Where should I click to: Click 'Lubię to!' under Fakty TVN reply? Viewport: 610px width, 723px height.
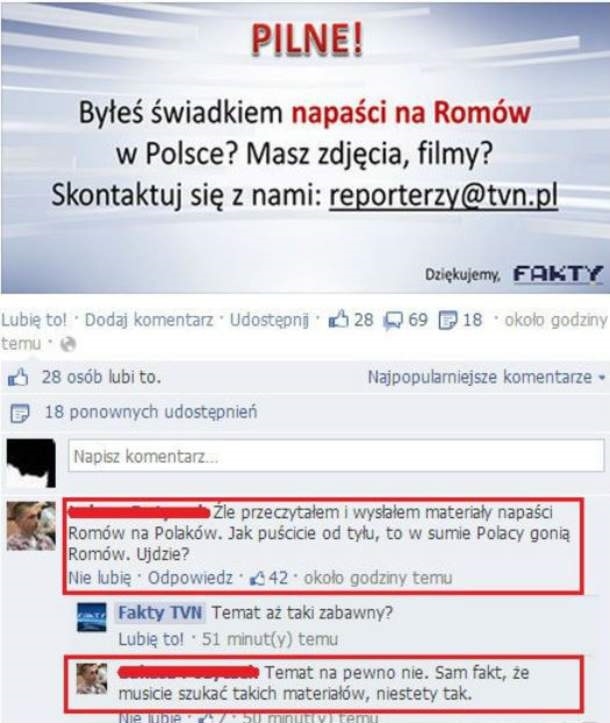click(151, 639)
